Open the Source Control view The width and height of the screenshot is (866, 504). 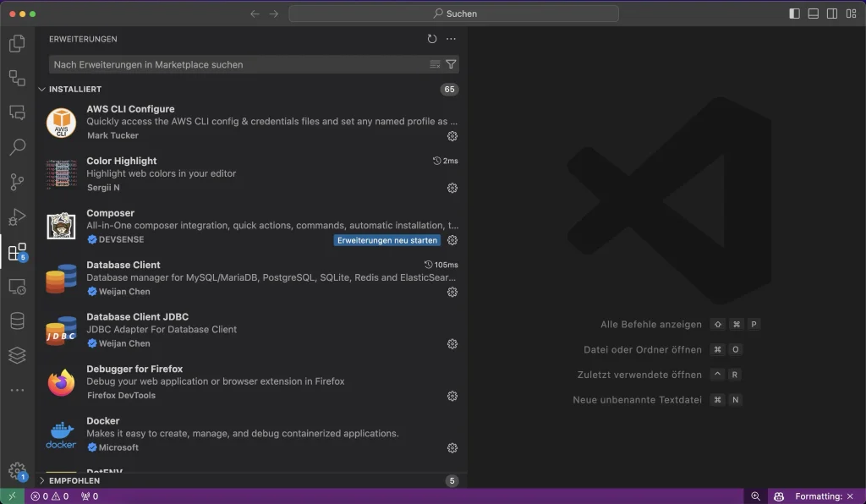pyautogui.click(x=17, y=182)
